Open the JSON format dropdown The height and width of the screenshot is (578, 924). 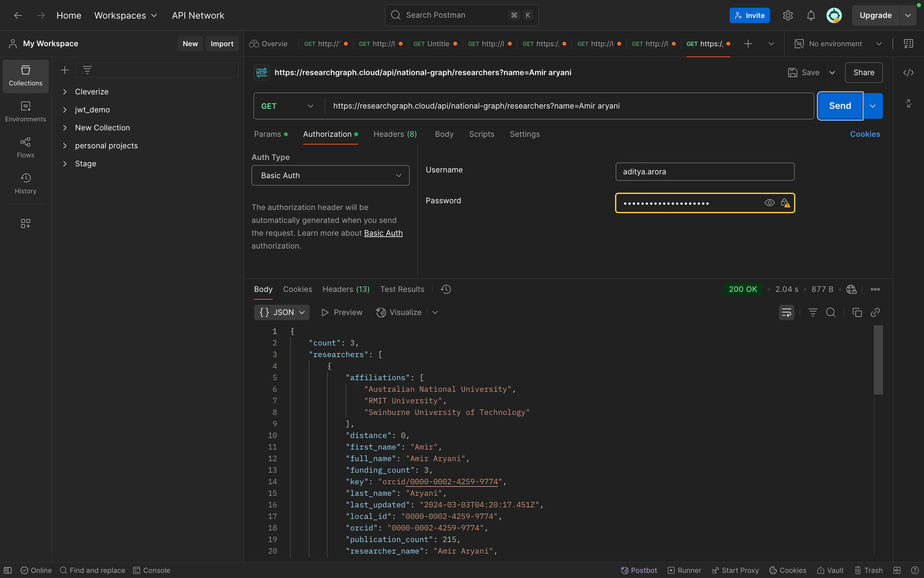(x=282, y=313)
